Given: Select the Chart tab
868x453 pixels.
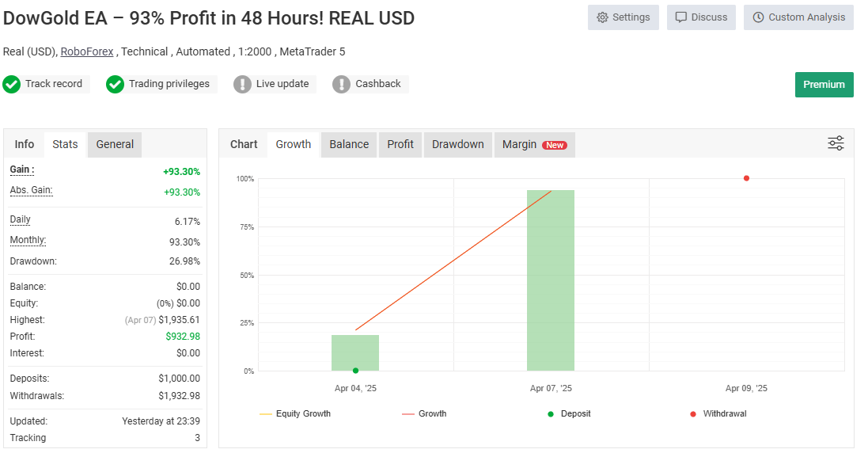Looking at the screenshot, I should coord(244,145).
